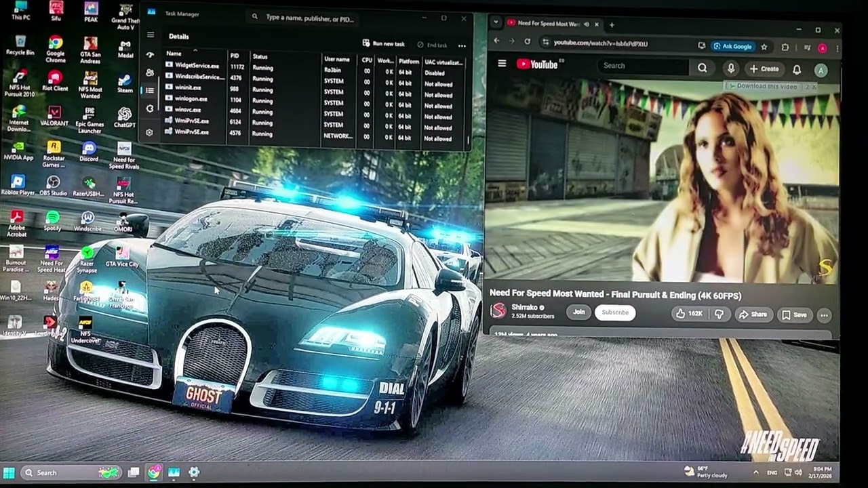Open the Windscribe desktop icon

point(87,222)
